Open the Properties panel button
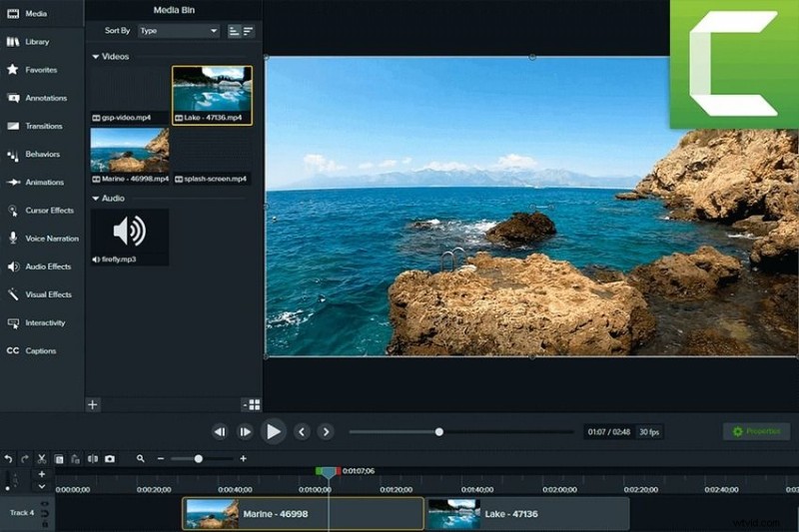This screenshot has height=532, width=799. [756, 431]
